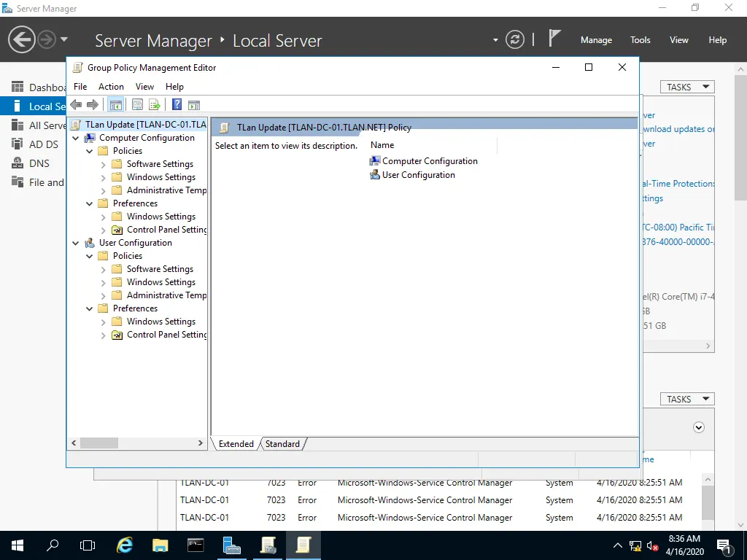
Task: Click the console tree horizontal scrollbar right arrow
Action: pos(201,443)
